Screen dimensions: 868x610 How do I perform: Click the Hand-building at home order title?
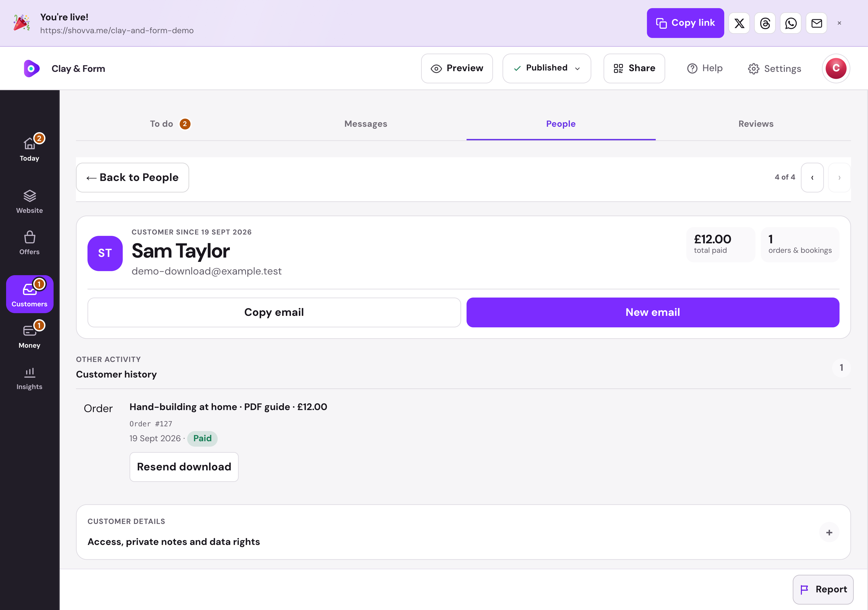228,407
